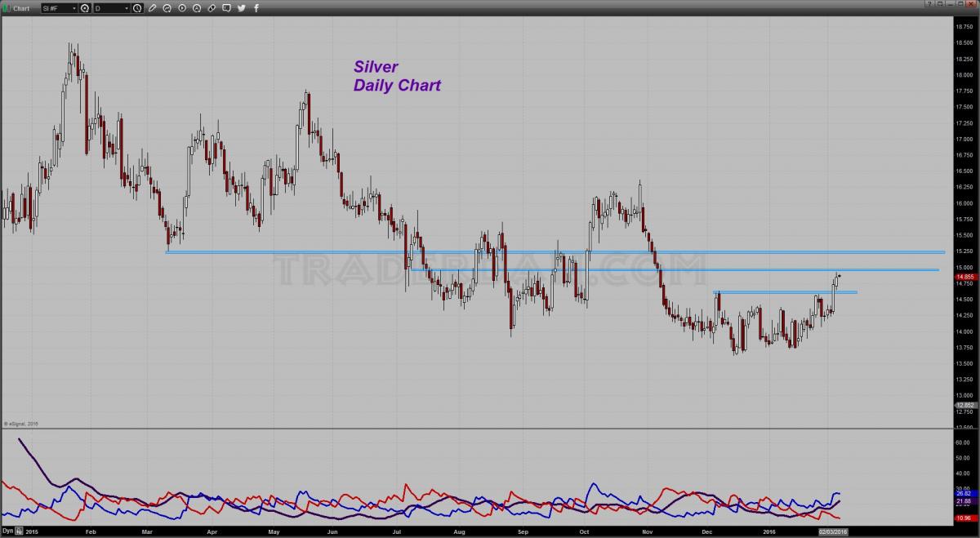Click the detach window button
Viewport: 980px width, 538px height.
(940, 4)
